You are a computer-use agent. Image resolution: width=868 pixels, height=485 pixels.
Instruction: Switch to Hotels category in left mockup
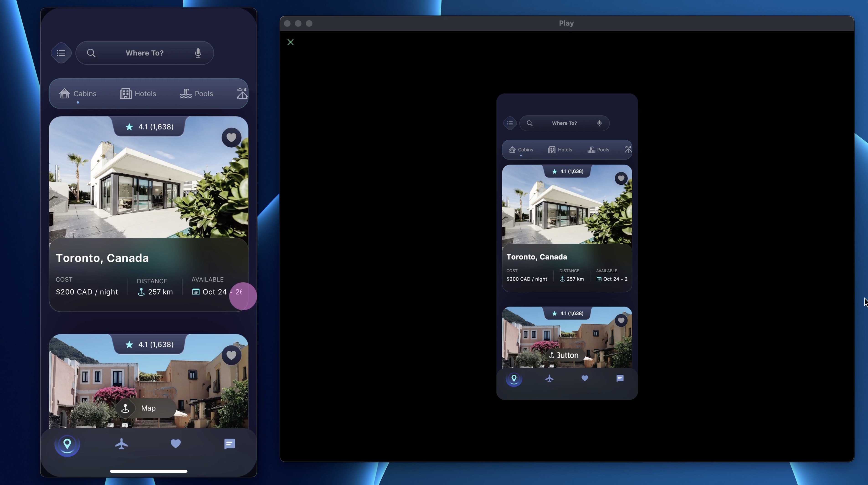138,94
